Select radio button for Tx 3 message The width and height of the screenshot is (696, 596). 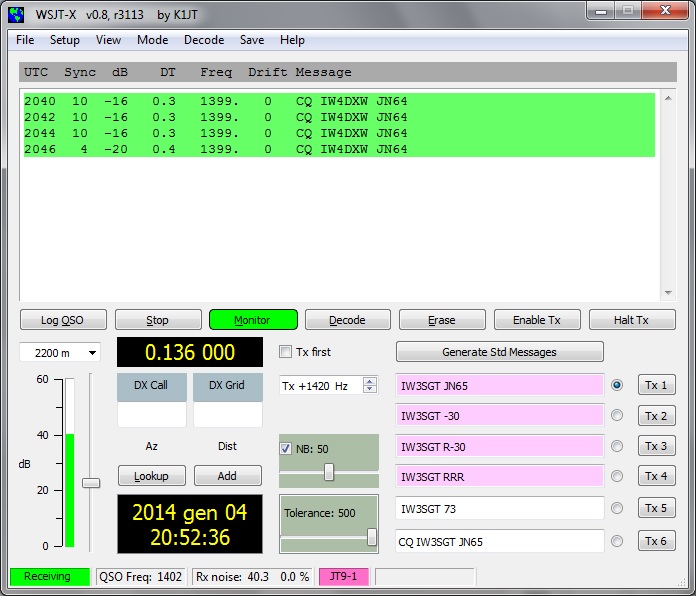pyautogui.click(x=617, y=446)
